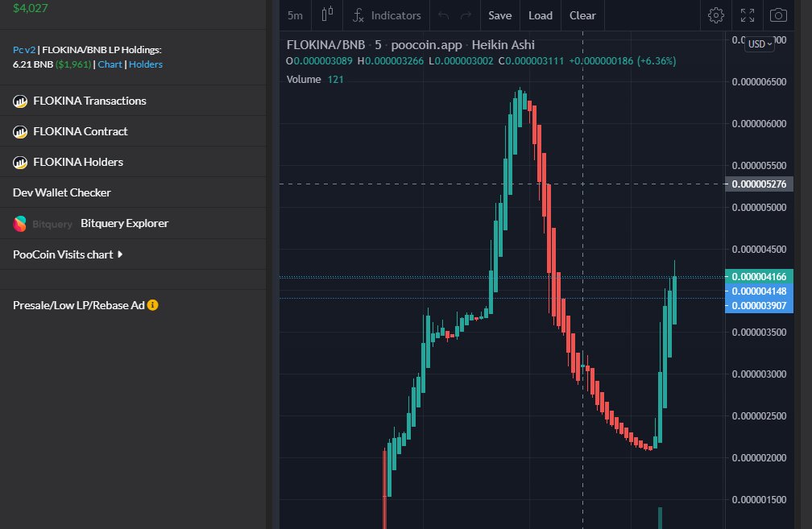The image size is (812, 529).
Task: Undo the last chart action
Action: tap(443, 15)
